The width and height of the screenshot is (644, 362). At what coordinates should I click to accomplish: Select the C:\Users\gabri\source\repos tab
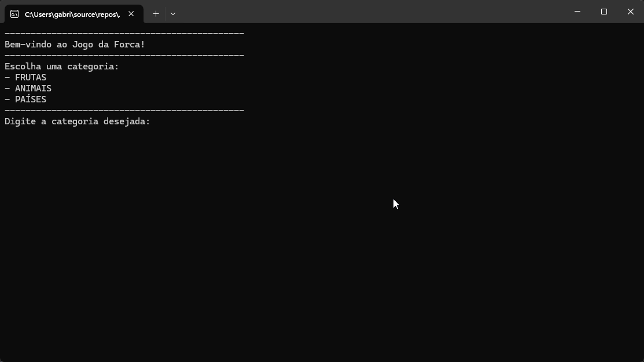74,14
